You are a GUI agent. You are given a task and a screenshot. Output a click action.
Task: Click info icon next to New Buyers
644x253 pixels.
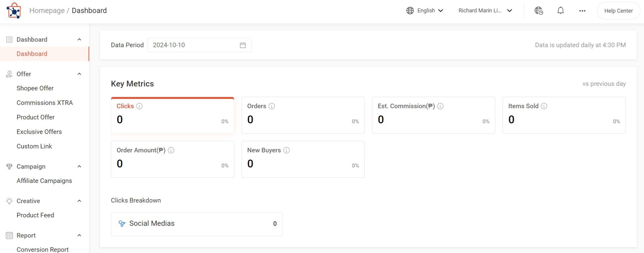pos(286,150)
